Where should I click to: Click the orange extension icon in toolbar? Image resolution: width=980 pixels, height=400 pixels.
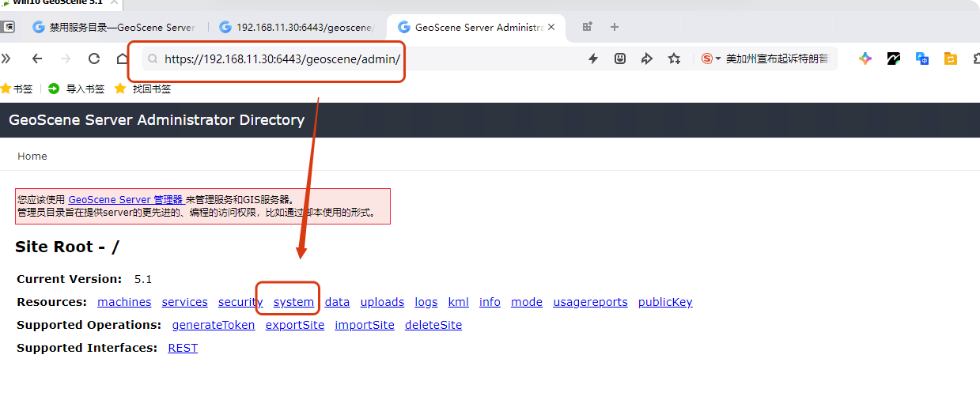coord(951,58)
